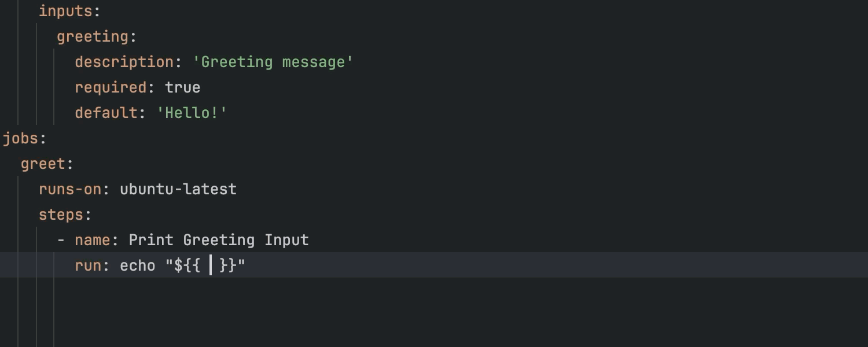The width and height of the screenshot is (868, 347).
Task: Click the 'steps' key
Action: [61, 215]
